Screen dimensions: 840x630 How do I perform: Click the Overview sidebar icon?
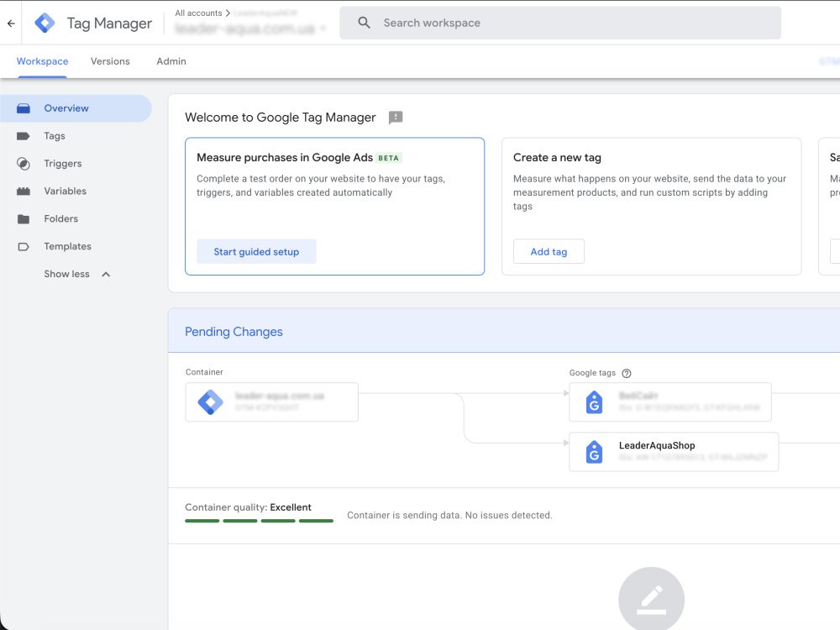click(24, 108)
